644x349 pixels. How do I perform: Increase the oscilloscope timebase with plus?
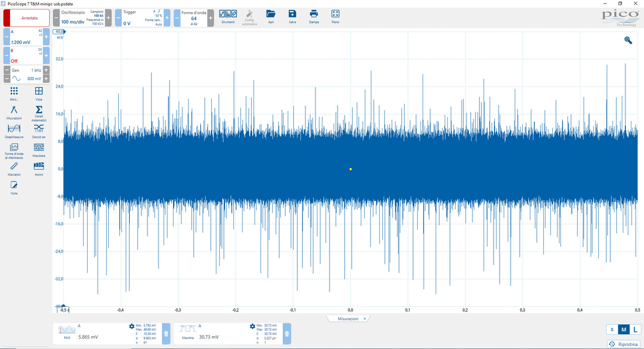(108, 18)
